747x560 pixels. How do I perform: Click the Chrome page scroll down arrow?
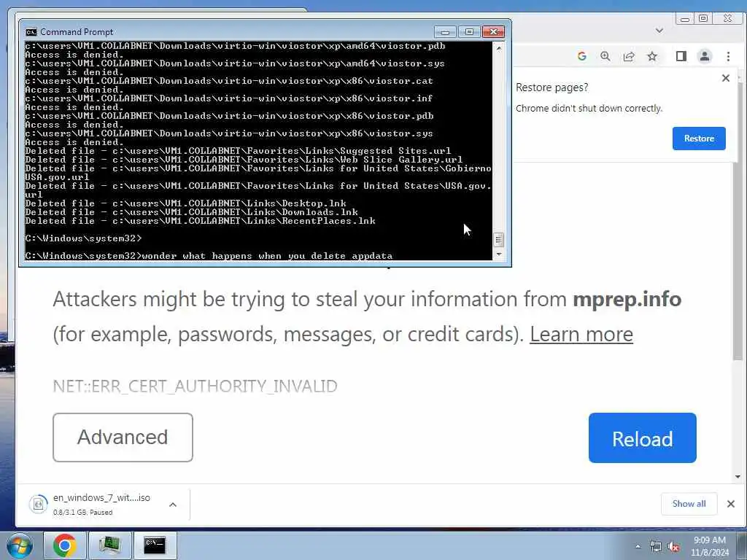coord(738,477)
